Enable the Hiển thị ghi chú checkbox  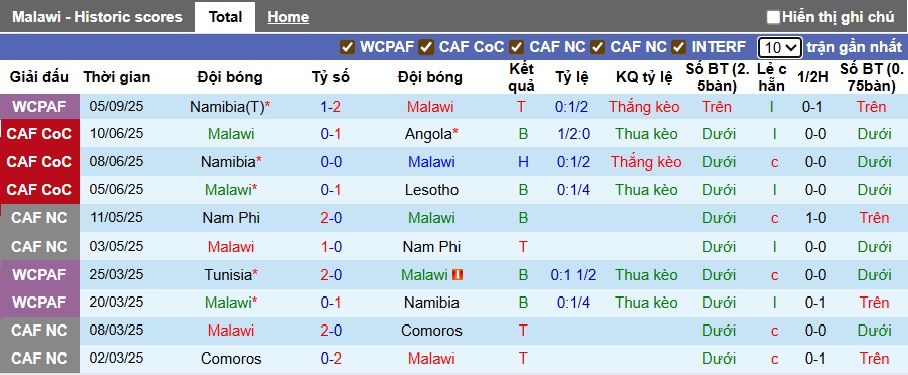point(773,17)
